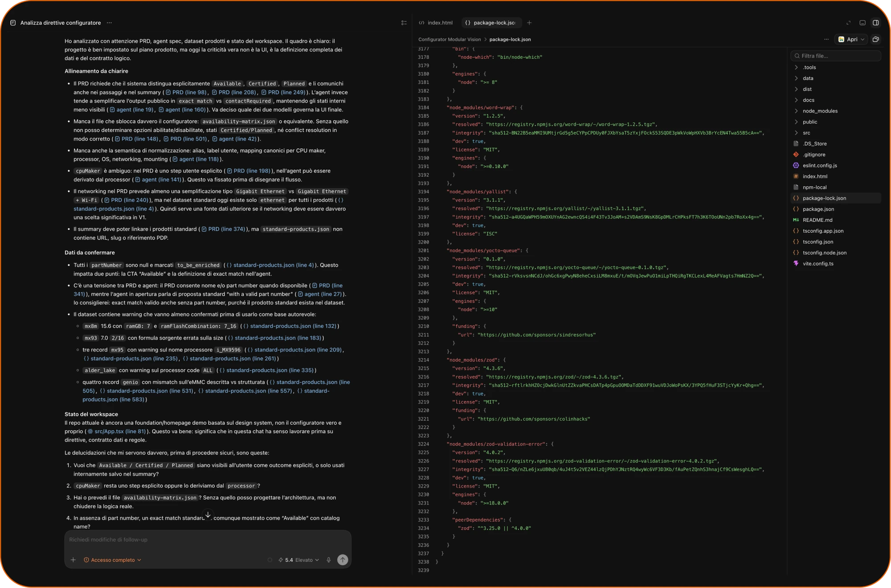The image size is (891, 588).
Task: Open package.json in file tree
Action: (836, 209)
